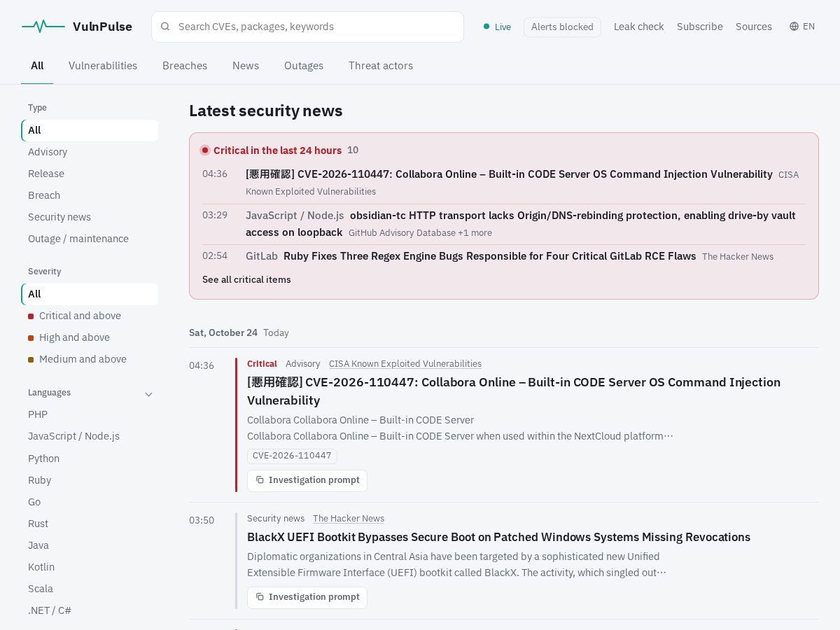Click the Critical severity label on Collabora

pyautogui.click(x=262, y=364)
